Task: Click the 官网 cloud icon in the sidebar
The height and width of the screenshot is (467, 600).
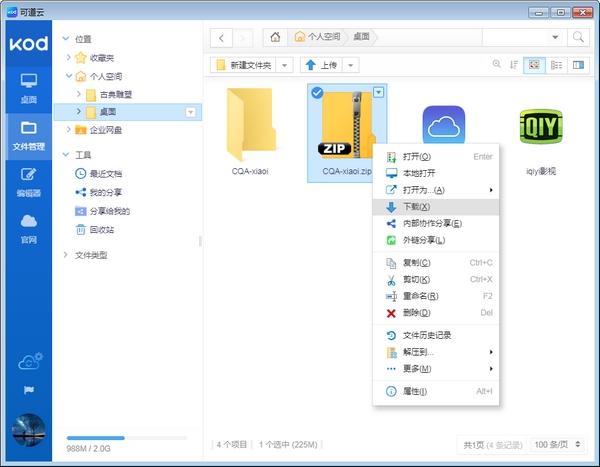Action: (x=28, y=227)
